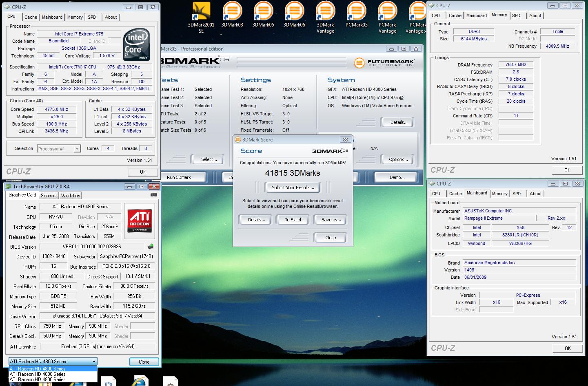
Task: Click the GPU-Z screenshot camera icon
Action: pyautogui.click(x=153, y=195)
